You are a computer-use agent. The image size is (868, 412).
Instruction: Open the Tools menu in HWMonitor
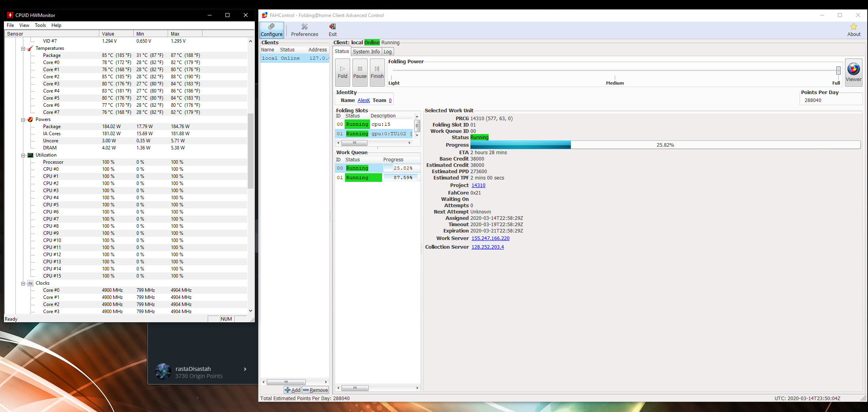click(x=40, y=25)
